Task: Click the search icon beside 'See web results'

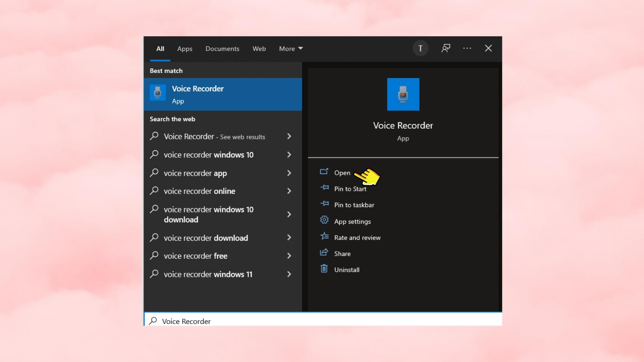Action: pos(154,136)
